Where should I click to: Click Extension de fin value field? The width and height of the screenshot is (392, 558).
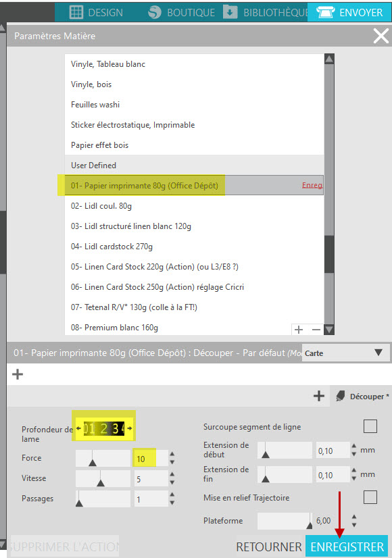point(333,475)
